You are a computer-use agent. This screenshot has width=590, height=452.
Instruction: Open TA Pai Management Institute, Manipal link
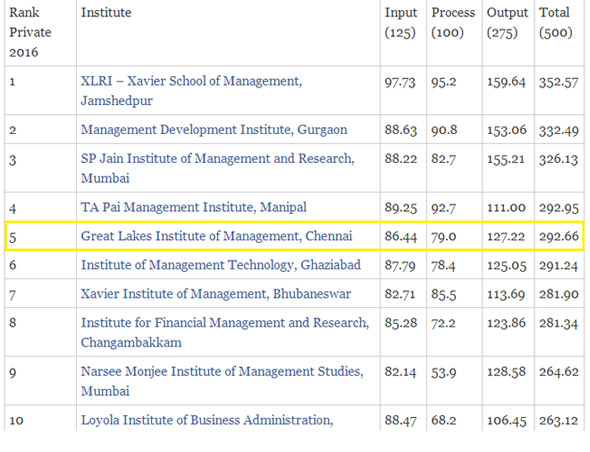193,207
